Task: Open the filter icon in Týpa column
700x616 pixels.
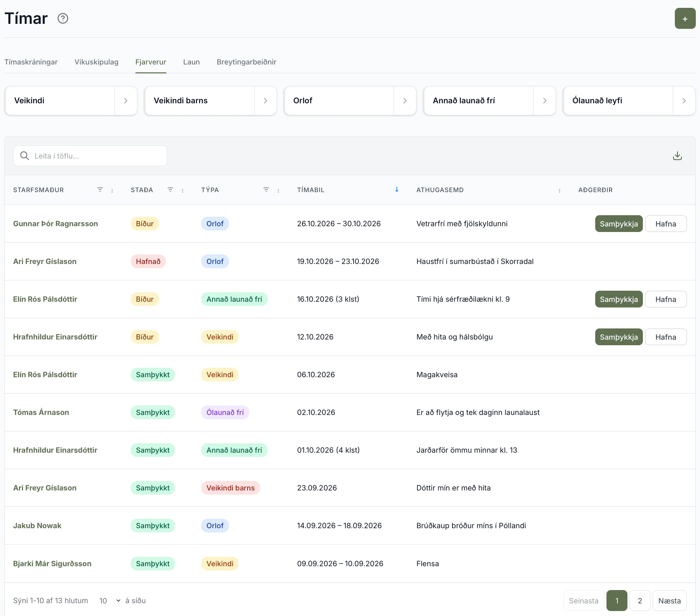Action: click(x=266, y=190)
